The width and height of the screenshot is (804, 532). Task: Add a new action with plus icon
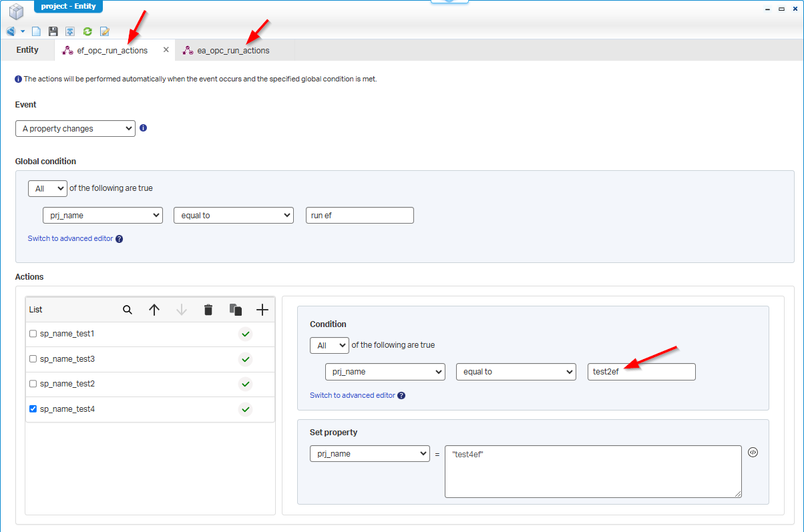pyautogui.click(x=262, y=310)
